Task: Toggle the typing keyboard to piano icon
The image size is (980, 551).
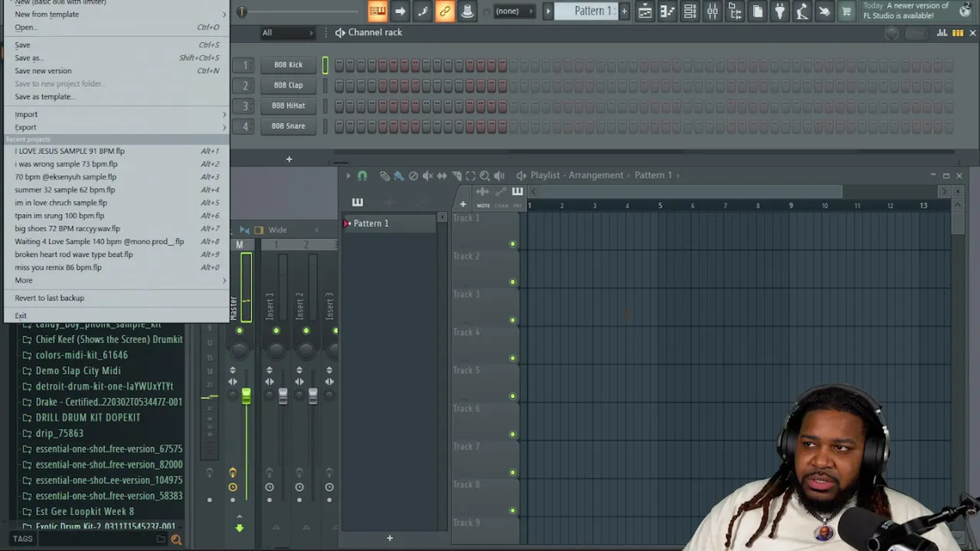Action: coord(377,11)
